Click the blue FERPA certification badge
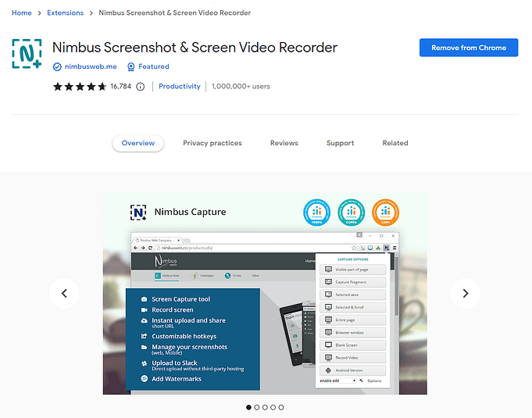 pos(316,213)
